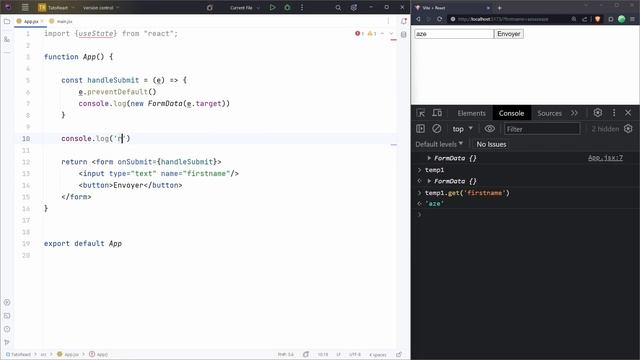640x360 pixels.
Task: Create live expression with the eye icon
Action: point(489,129)
